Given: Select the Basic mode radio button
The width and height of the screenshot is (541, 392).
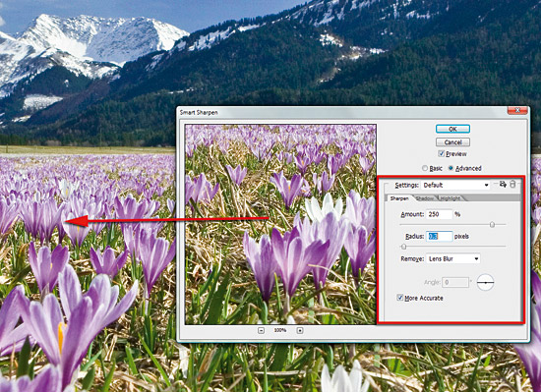Looking at the screenshot, I should pyautogui.click(x=425, y=168).
